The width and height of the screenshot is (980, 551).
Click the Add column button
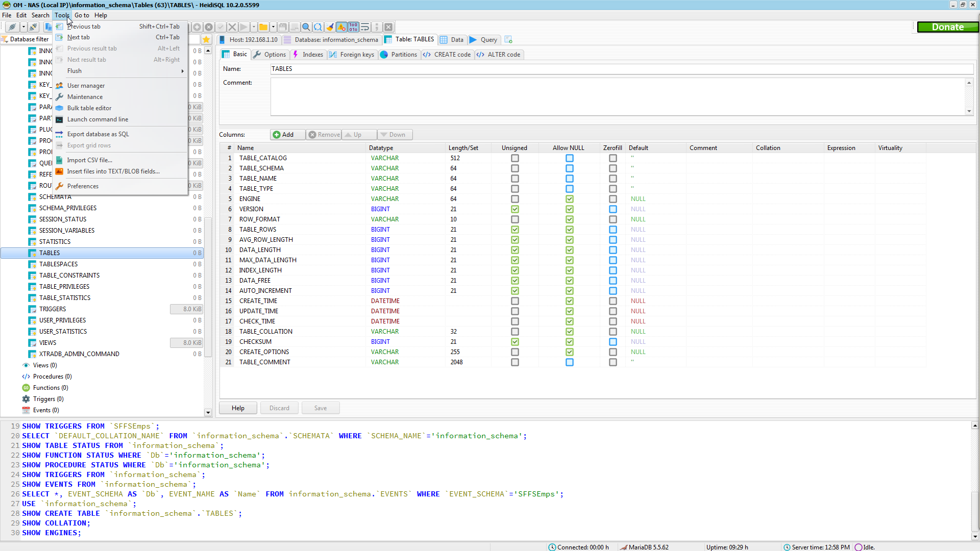tap(283, 135)
